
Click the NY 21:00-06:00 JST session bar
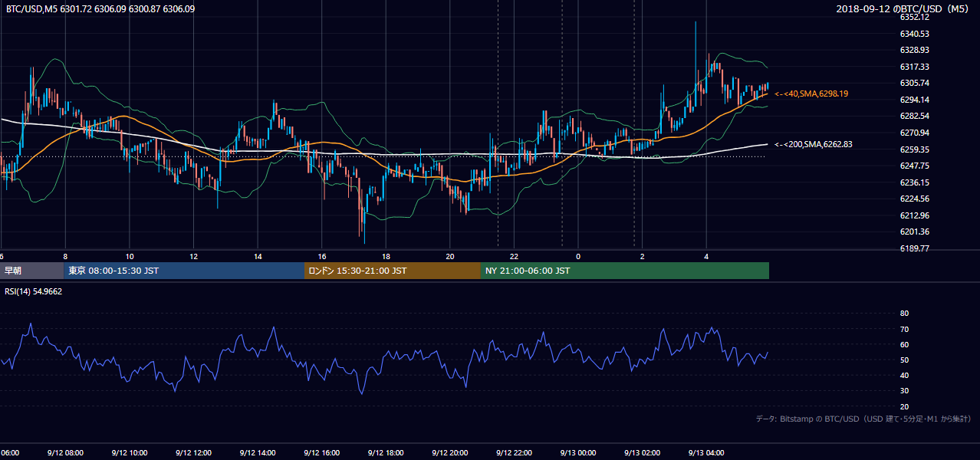click(625, 271)
